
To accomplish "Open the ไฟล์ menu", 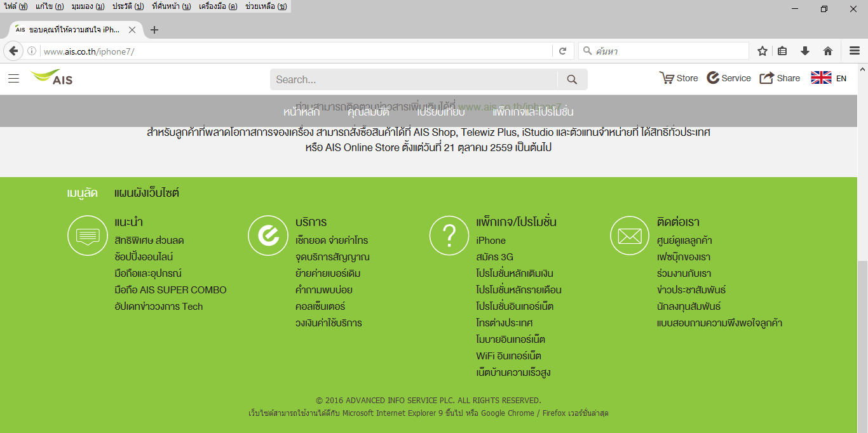I will pyautogui.click(x=15, y=6).
